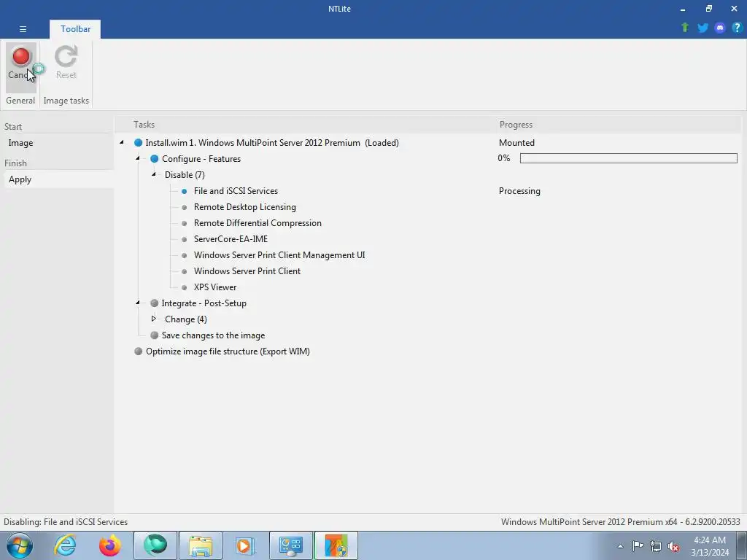747x560 pixels.
Task: Select Windows Server Print Client Management UI
Action: (279, 255)
